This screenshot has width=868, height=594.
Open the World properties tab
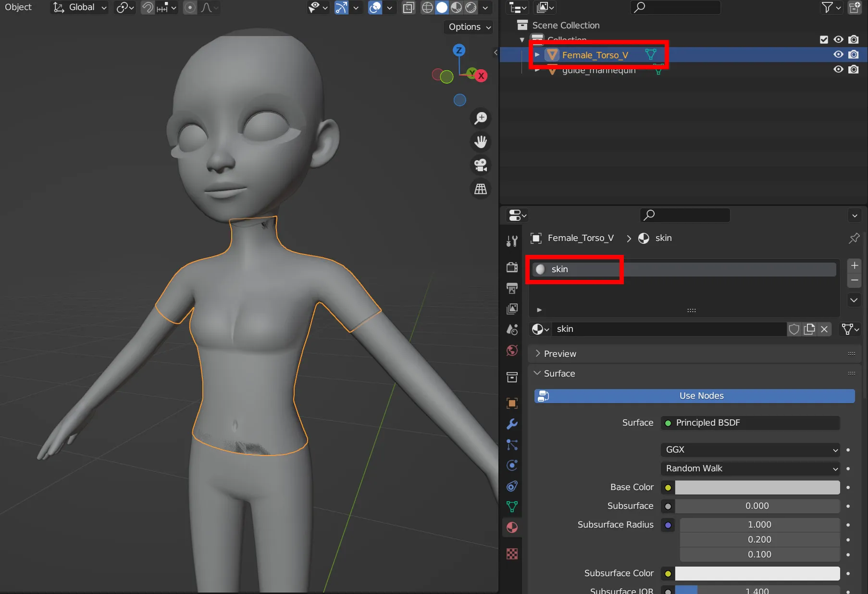(512, 350)
